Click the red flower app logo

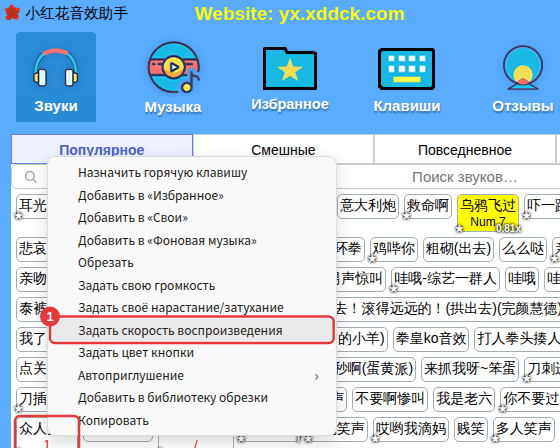[12, 13]
